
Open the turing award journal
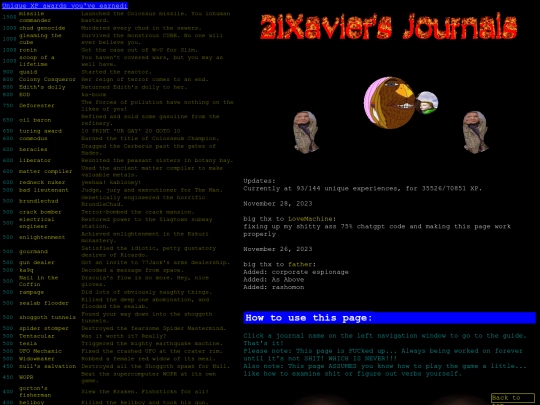click(40, 131)
